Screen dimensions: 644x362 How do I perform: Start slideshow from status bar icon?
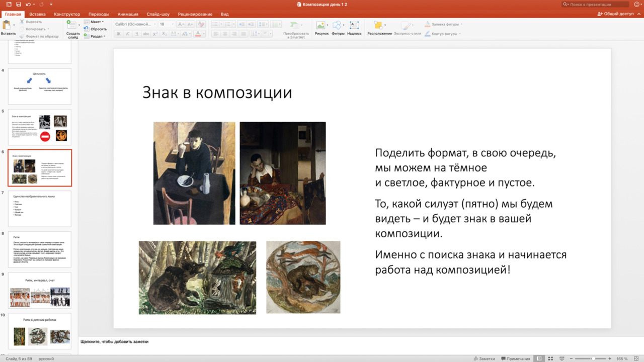coord(562,358)
